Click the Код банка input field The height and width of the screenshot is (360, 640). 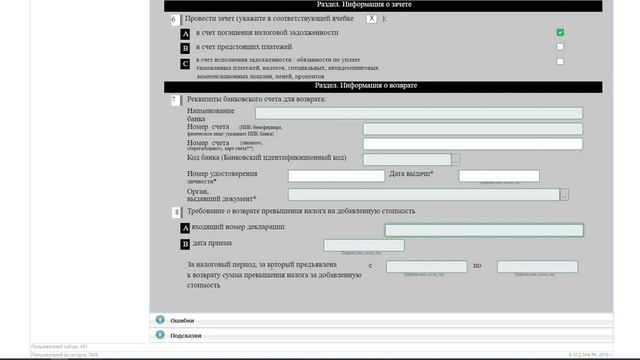[407, 159]
